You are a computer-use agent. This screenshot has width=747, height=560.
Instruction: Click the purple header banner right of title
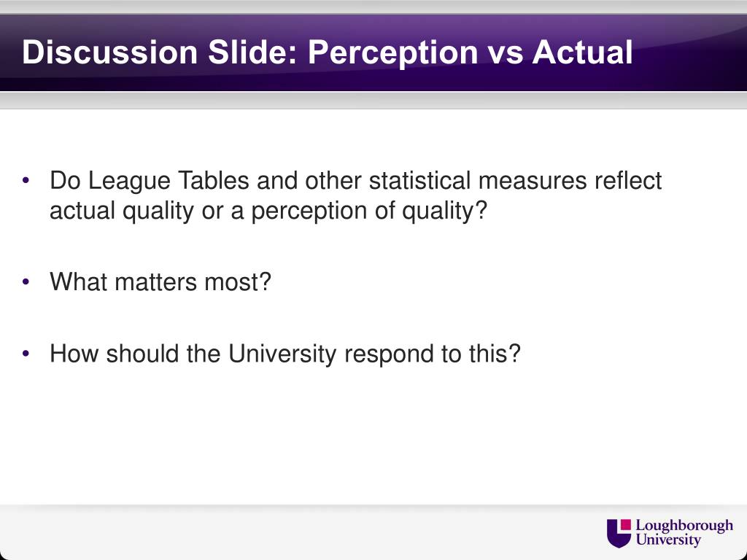[691, 52]
